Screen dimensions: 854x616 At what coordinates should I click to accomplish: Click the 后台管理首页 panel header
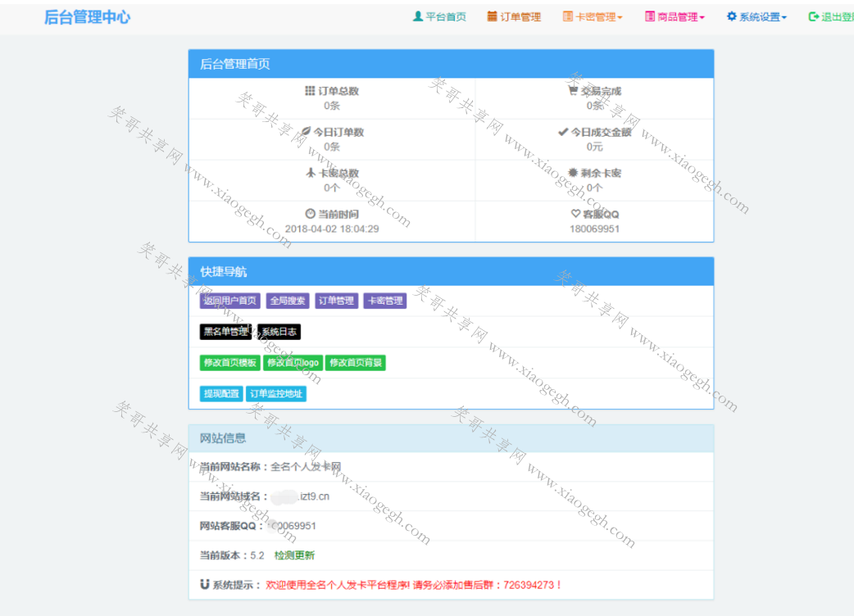[x=451, y=64]
